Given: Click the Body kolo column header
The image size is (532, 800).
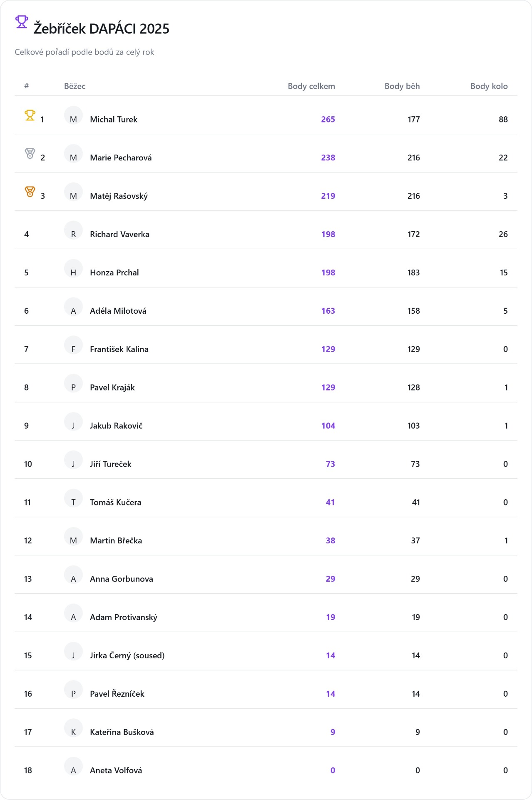Looking at the screenshot, I should pos(489,86).
